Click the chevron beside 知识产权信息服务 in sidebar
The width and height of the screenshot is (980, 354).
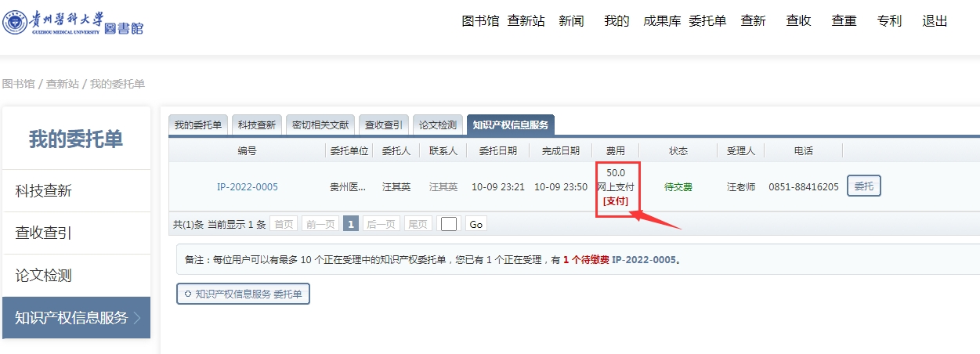point(138,318)
